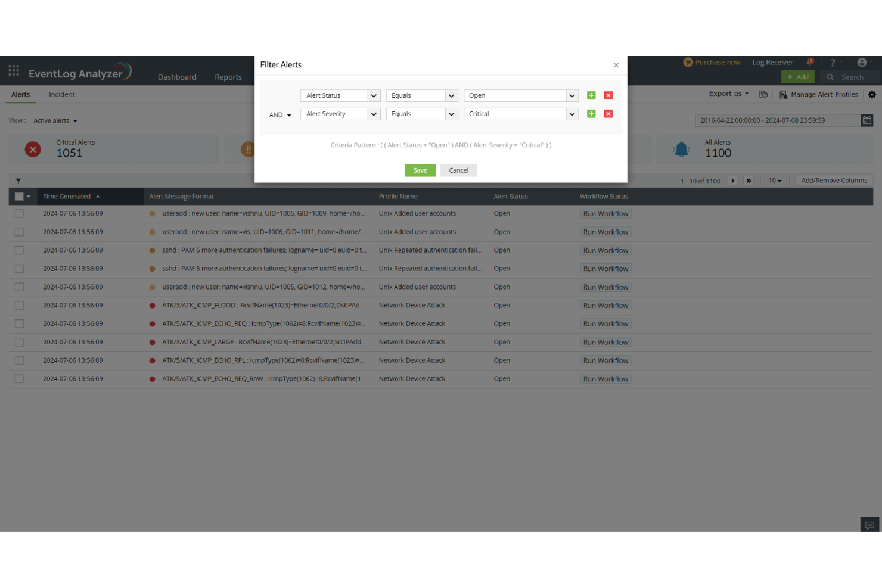Click the Search magnifier in the header
Image resolution: width=882 pixels, height=588 pixels.
[x=830, y=77]
